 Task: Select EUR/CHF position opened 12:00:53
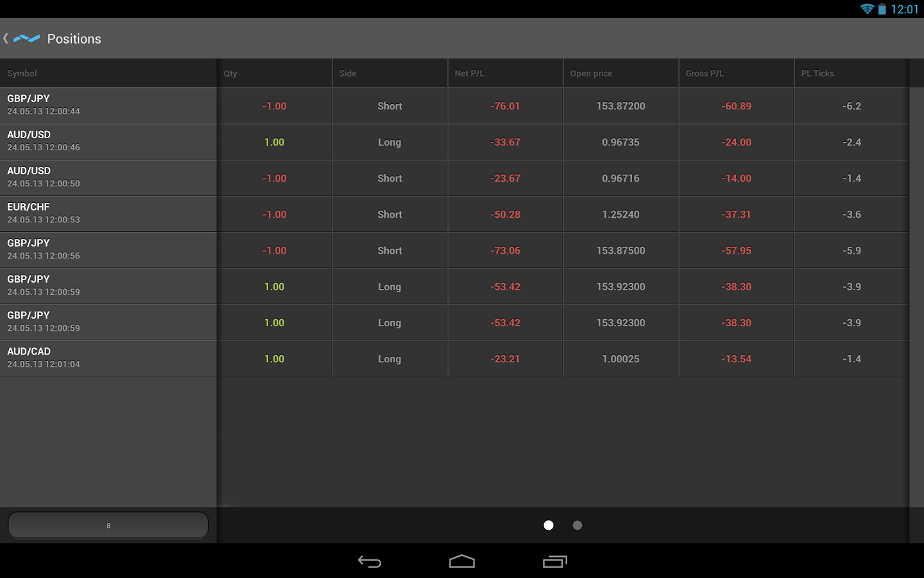[x=108, y=214]
